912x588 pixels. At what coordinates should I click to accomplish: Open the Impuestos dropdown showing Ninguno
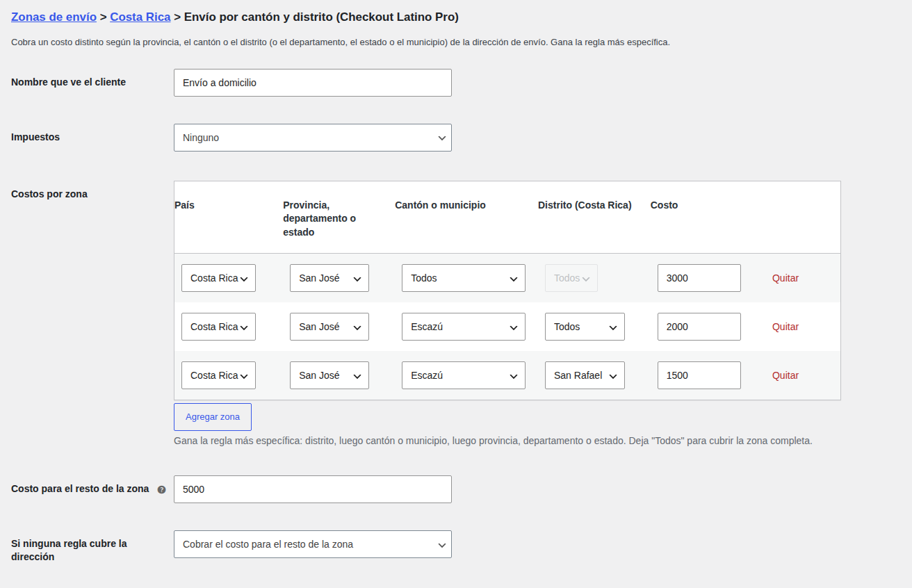[x=313, y=138]
